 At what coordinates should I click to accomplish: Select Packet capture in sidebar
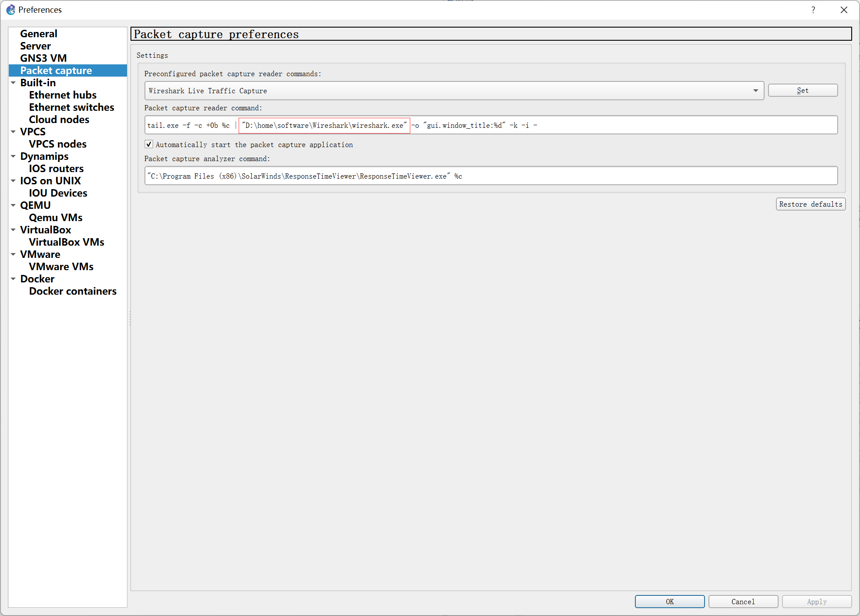tap(56, 70)
